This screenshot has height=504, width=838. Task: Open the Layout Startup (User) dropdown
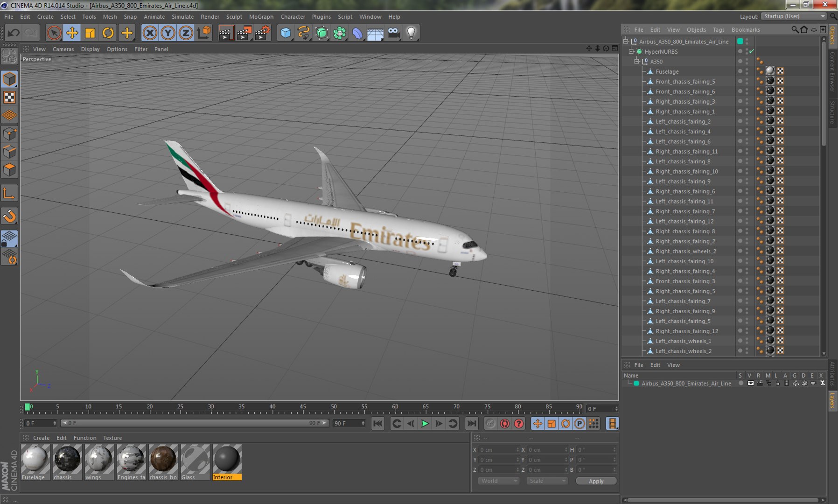[x=794, y=16]
